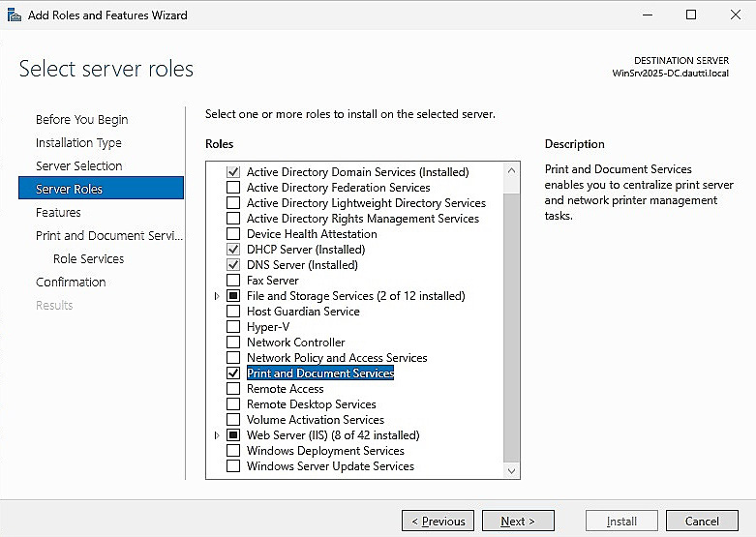
Task: Tick the Network Controller checkbox
Action: (233, 342)
